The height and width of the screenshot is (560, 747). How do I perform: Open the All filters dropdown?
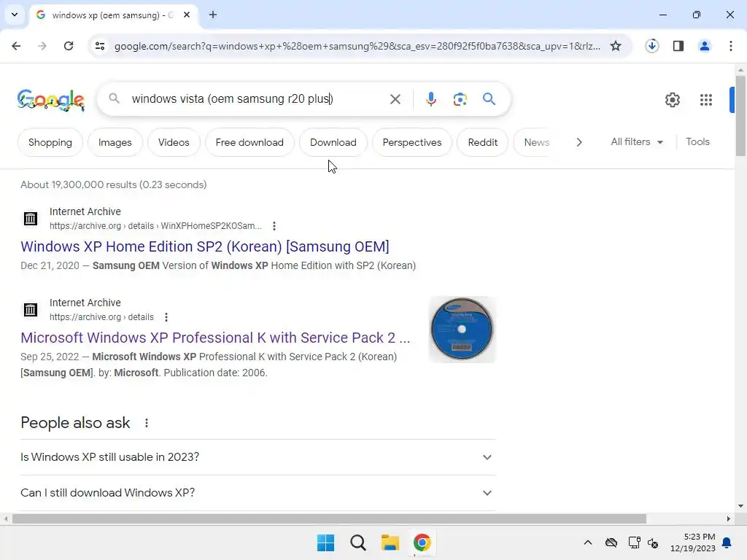pyautogui.click(x=637, y=142)
